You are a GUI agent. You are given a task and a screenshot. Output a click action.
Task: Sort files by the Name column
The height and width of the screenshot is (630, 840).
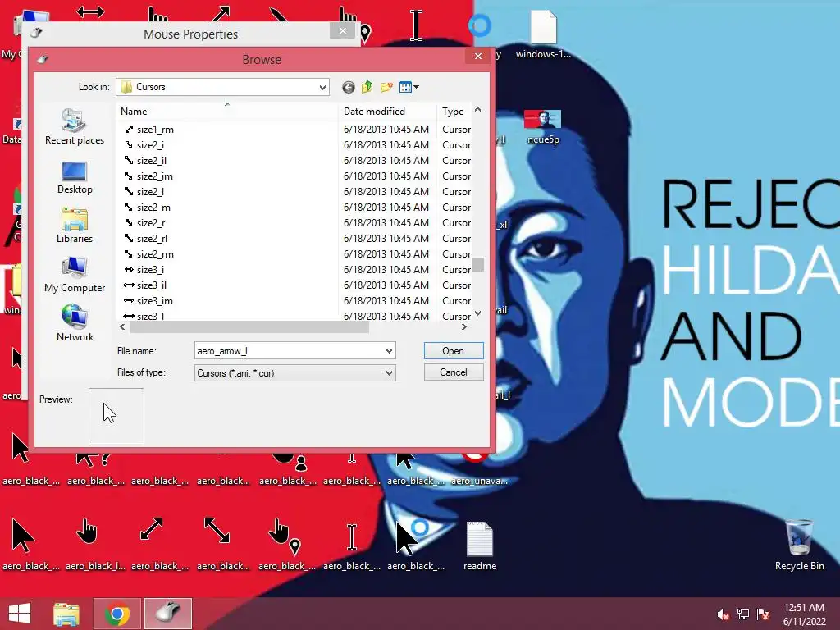click(228, 112)
